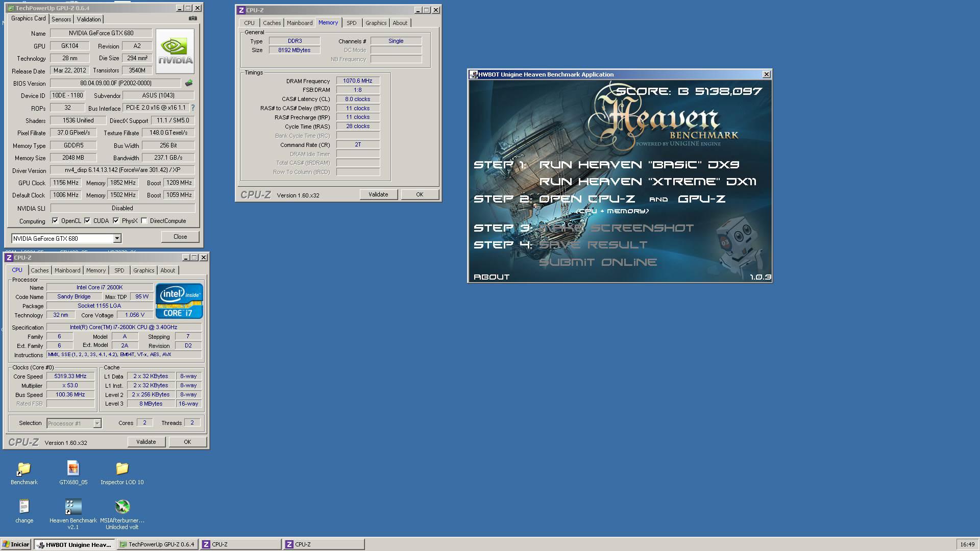Open the GTX680_05 desktop file

pyautogui.click(x=73, y=473)
